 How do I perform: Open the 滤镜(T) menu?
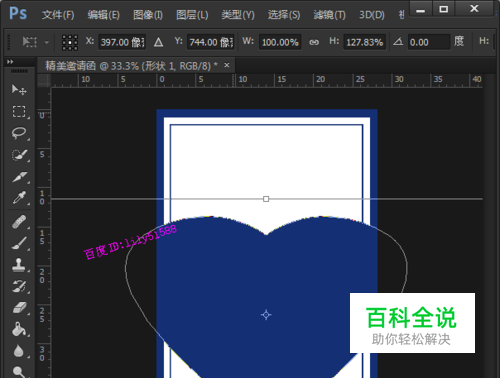click(x=329, y=15)
